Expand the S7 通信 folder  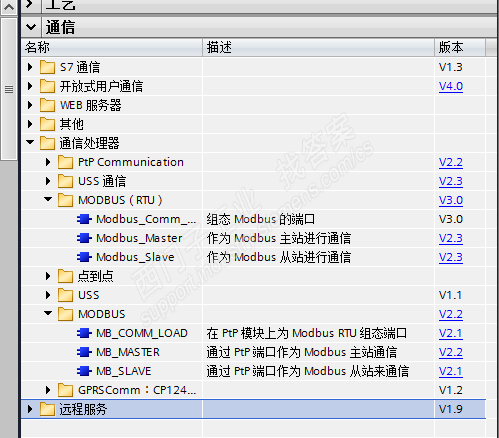(x=30, y=67)
